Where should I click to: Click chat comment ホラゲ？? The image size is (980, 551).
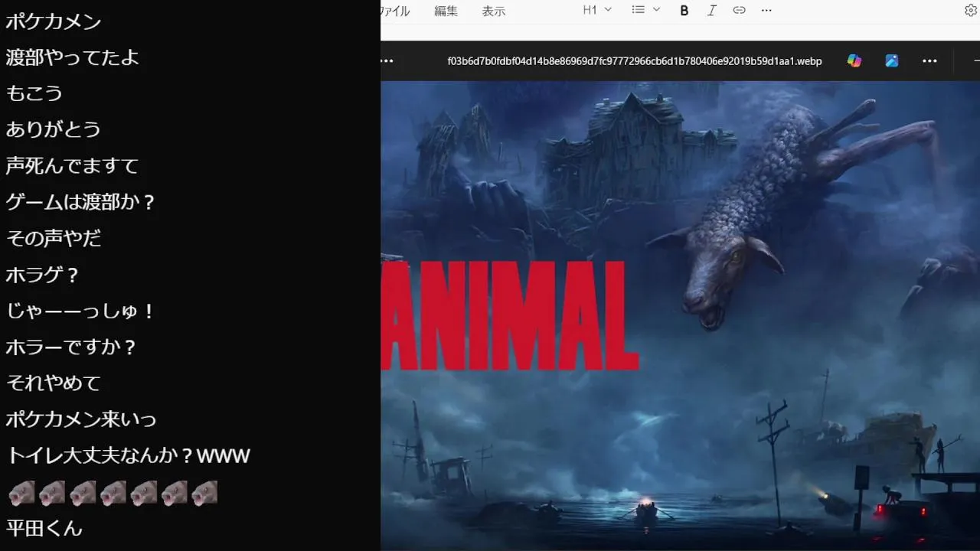(43, 274)
